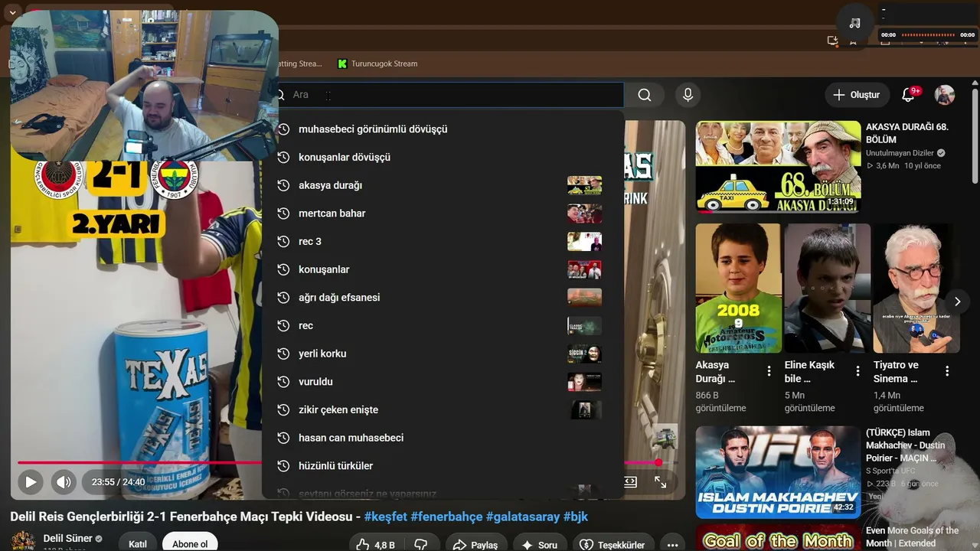Click the #galatasaray hashtag link
Image resolution: width=980 pixels, height=551 pixels.
click(523, 517)
